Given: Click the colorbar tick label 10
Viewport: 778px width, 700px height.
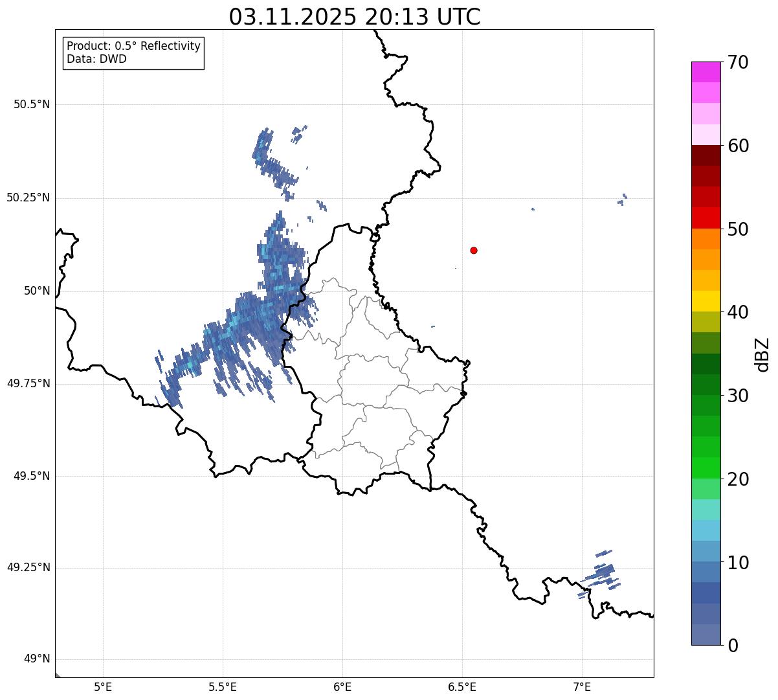Looking at the screenshot, I should click(738, 563).
